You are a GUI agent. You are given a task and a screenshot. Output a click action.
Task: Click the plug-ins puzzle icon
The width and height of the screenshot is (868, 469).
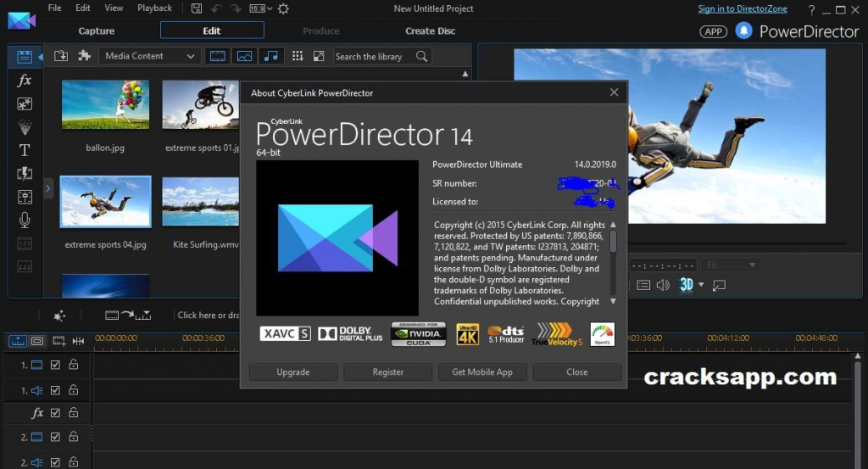[84, 56]
